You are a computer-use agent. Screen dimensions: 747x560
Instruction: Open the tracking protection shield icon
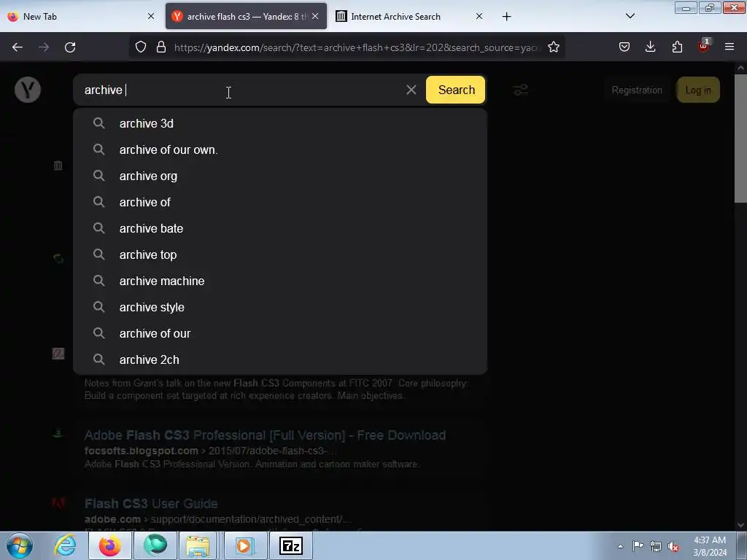(141, 47)
